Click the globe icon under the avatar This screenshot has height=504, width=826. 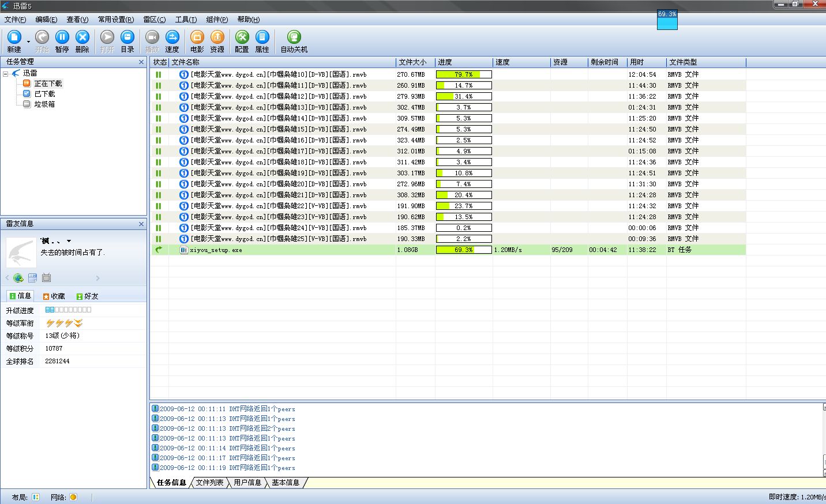18,278
